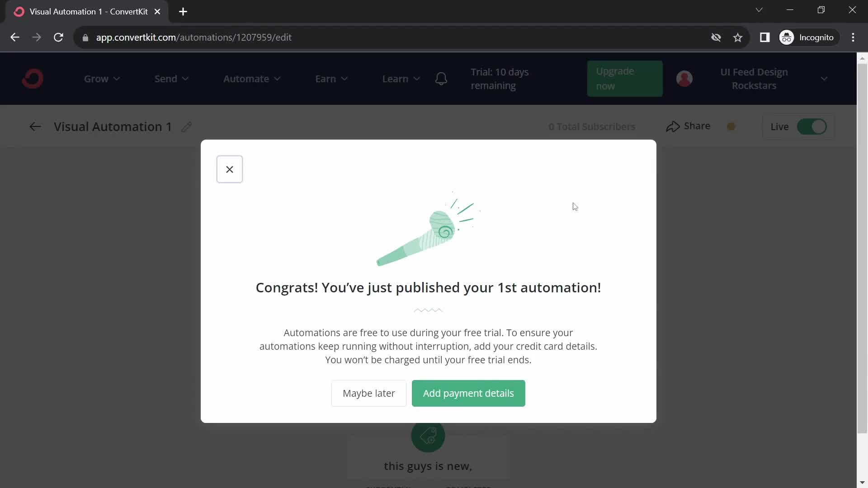The width and height of the screenshot is (868, 488).
Task: Click Maybe later button
Action: [x=368, y=393]
